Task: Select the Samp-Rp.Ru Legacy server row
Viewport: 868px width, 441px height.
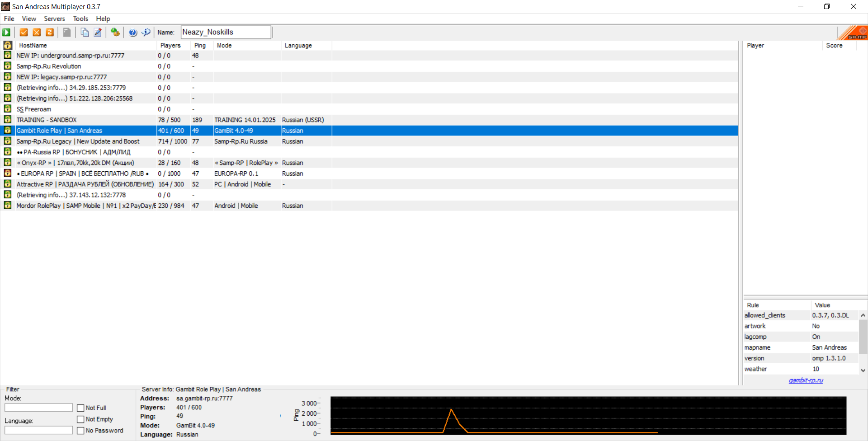Action: (78, 141)
